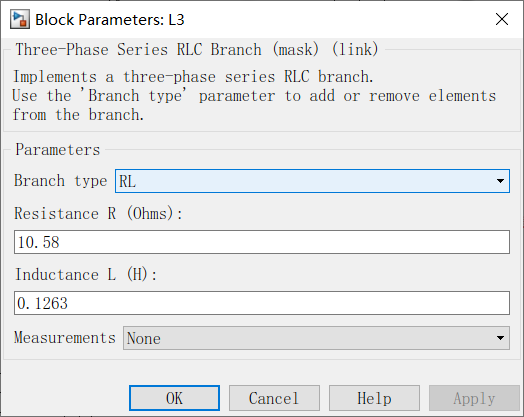524x417 pixels.
Task: Click the Inductance L (H) label
Action: [86, 275]
